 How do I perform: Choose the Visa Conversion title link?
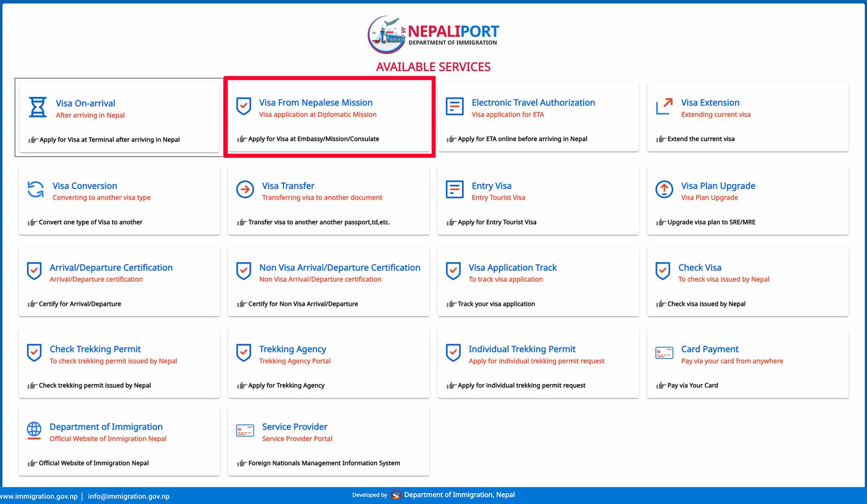coord(85,186)
